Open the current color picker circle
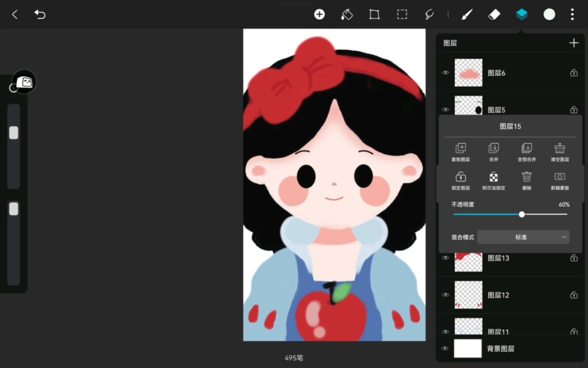 pos(549,14)
